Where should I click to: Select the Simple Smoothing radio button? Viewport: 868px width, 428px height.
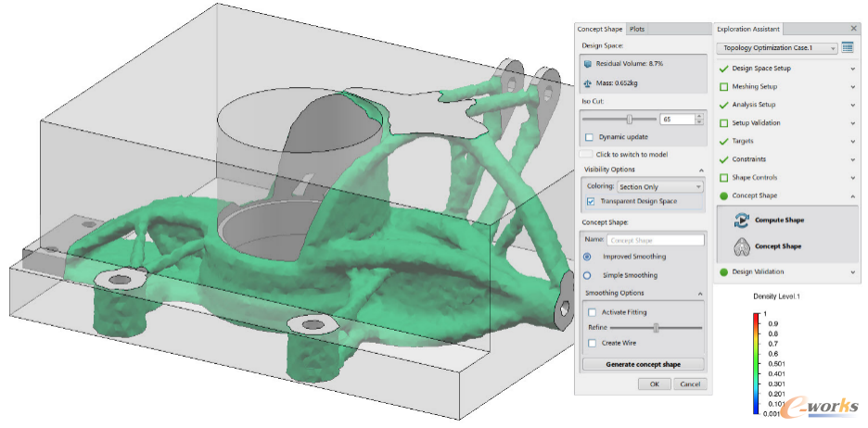tap(587, 275)
